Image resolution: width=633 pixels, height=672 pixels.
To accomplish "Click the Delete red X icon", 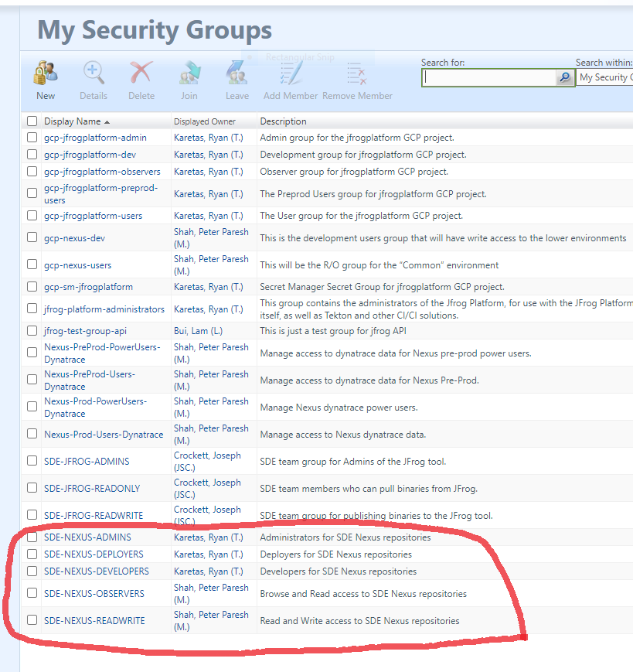I will click(141, 72).
